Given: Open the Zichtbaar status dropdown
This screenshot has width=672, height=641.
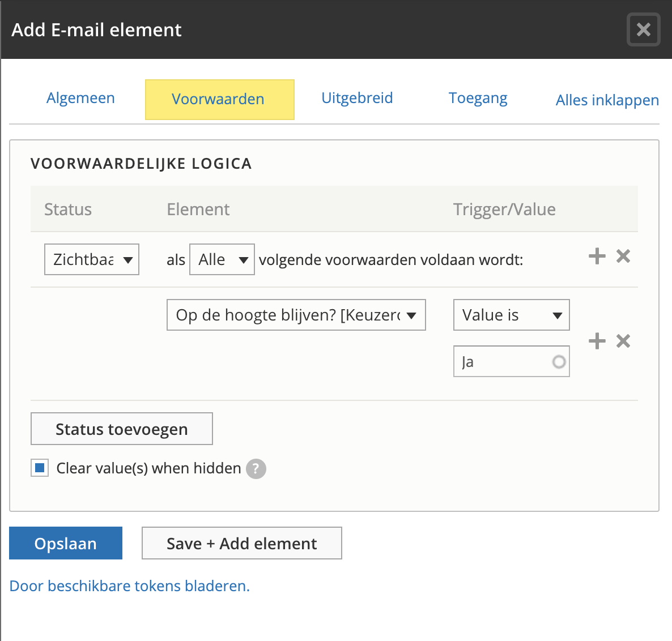Looking at the screenshot, I should coord(92,259).
